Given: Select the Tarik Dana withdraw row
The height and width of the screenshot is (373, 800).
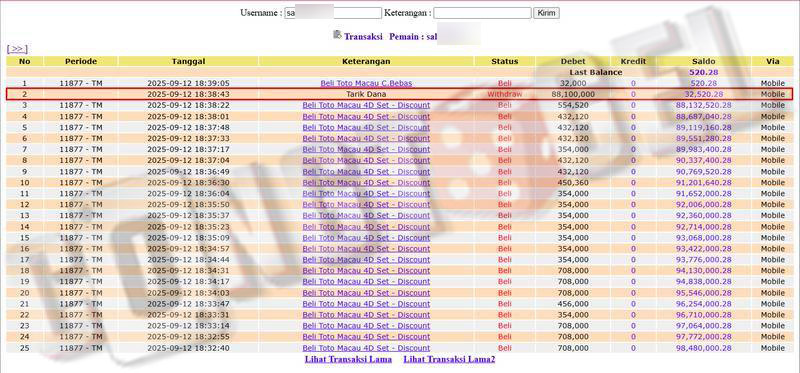Looking at the screenshot, I should click(x=399, y=94).
